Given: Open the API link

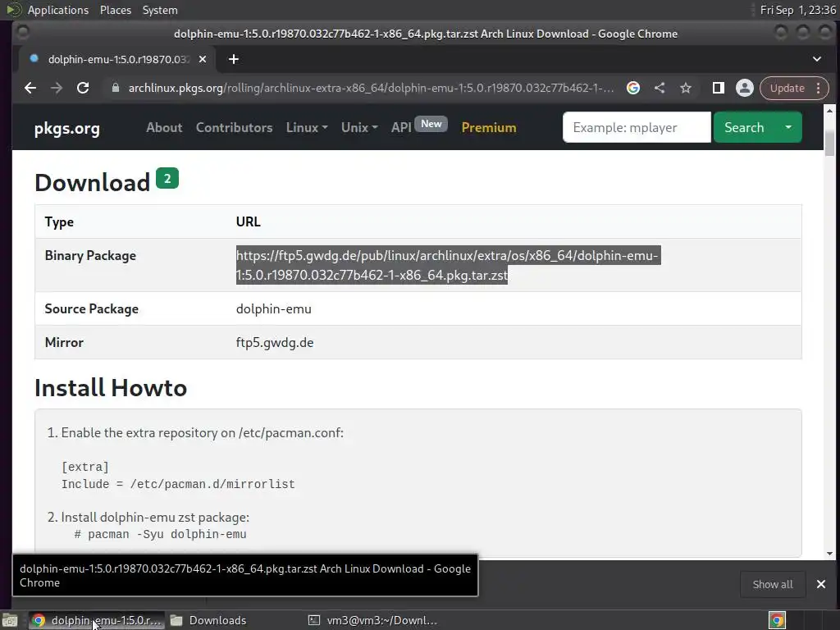Looking at the screenshot, I should [x=401, y=127].
